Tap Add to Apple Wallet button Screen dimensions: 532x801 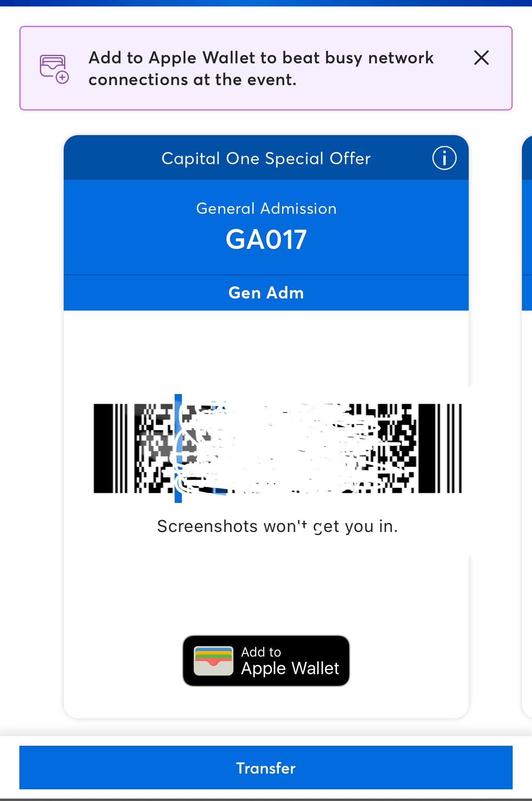(x=266, y=661)
